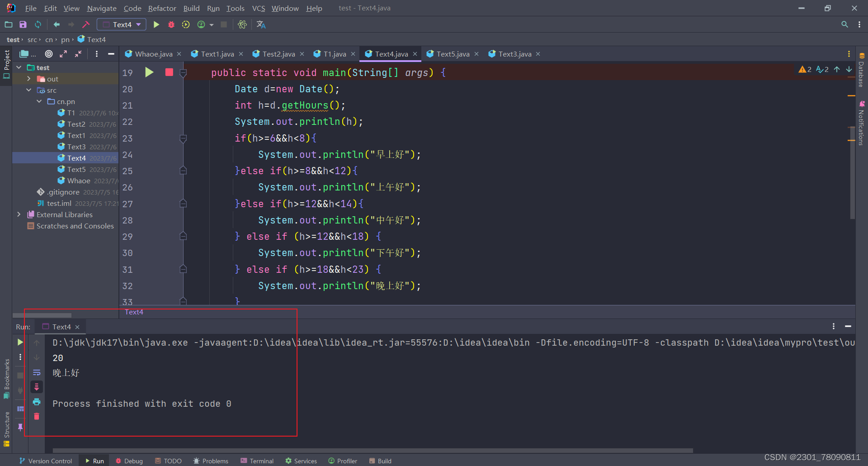Open the Refactor menu

(x=162, y=8)
